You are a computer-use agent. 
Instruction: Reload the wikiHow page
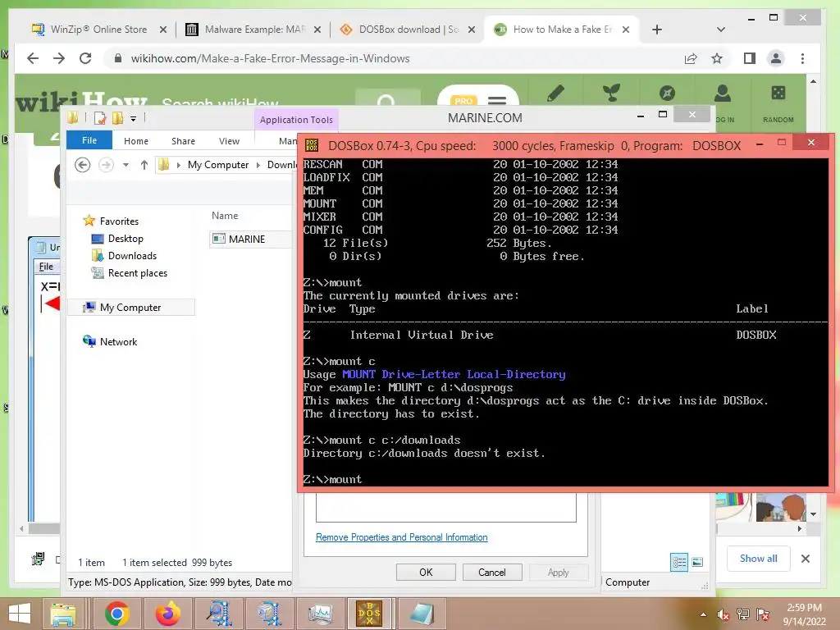click(x=85, y=58)
